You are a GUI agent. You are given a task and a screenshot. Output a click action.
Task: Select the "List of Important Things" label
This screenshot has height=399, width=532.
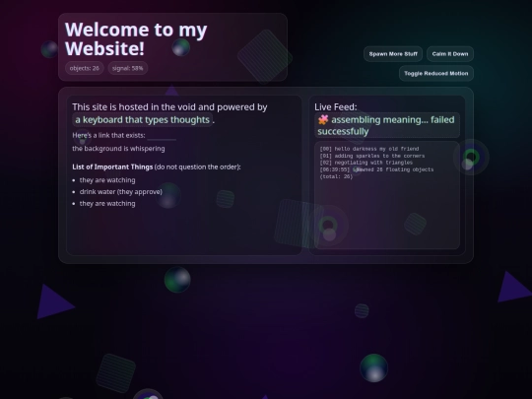[112, 166]
